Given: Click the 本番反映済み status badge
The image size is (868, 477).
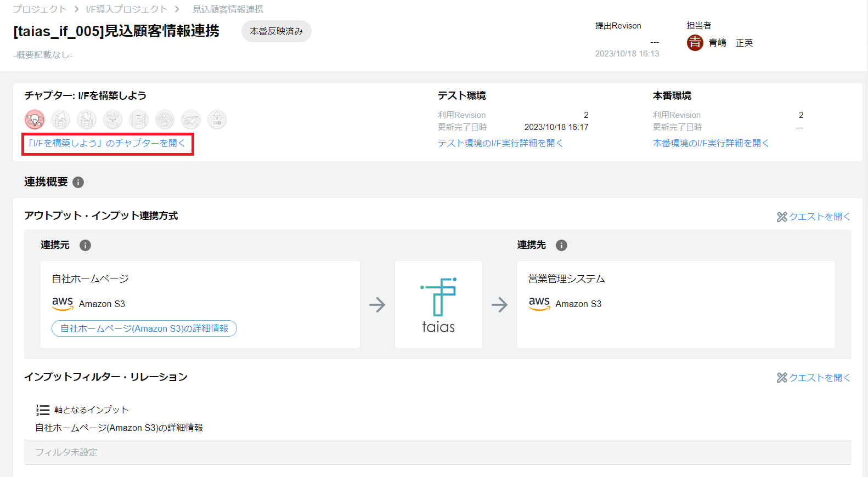Looking at the screenshot, I should click(x=277, y=31).
